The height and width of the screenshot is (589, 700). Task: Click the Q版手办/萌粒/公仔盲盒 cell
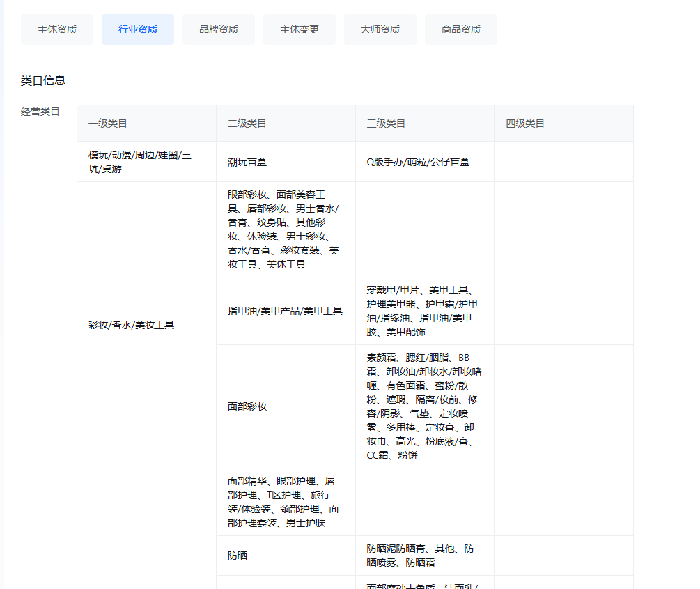pyautogui.click(x=418, y=162)
